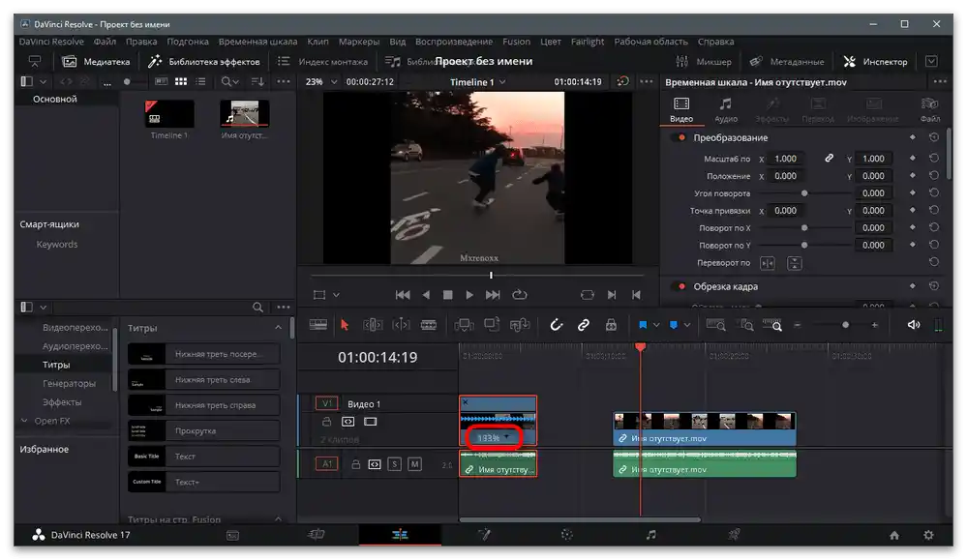Toggle timeline snapping magnet icon
Screen dimensions: 967x560
557,325
